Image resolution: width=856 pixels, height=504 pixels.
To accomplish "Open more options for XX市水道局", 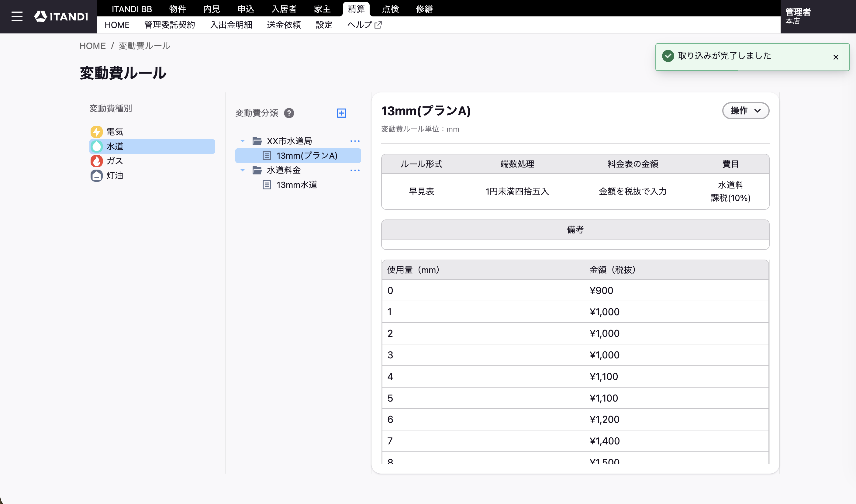I will (x=355, y=141).
